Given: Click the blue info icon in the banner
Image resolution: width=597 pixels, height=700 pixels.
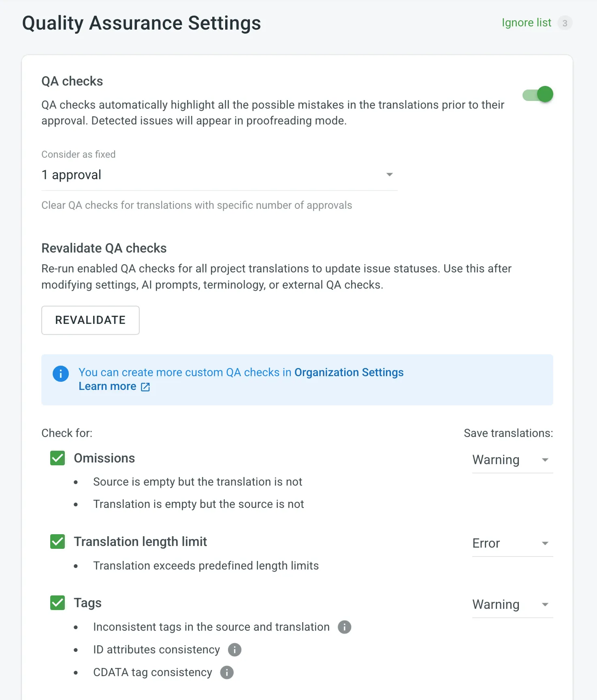Looking at the screenshot, I should point(61,373).
